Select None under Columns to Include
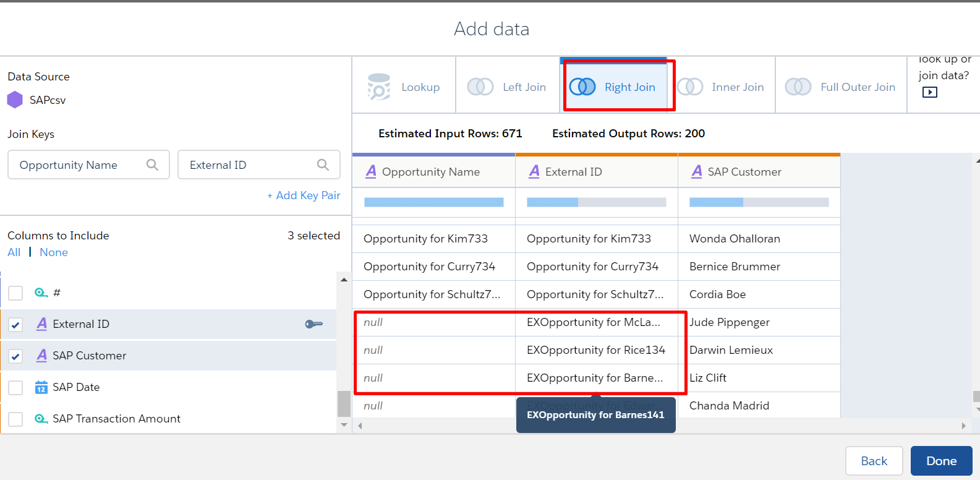The height and width of the screenshot is (480, 980). (54, 252)
